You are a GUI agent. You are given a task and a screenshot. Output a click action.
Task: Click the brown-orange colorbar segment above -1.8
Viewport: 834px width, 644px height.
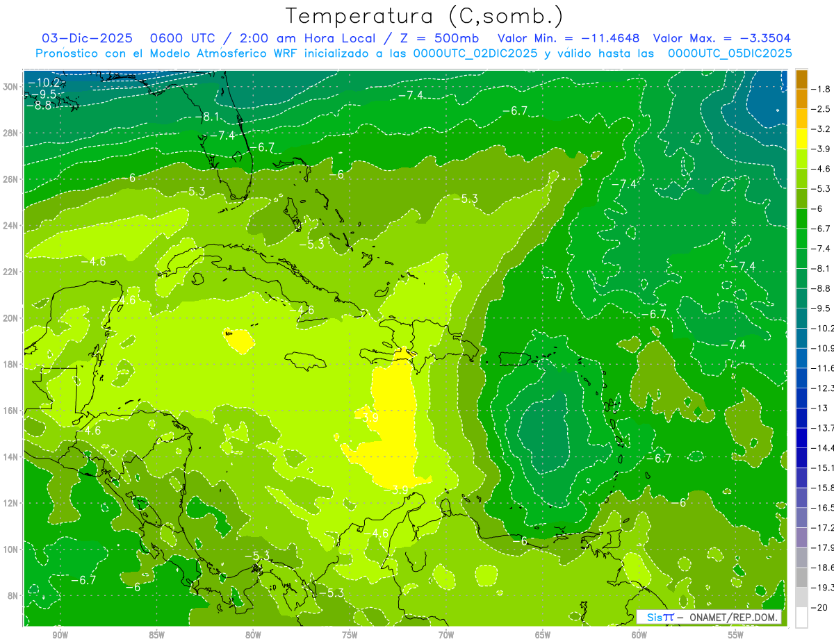801,79
